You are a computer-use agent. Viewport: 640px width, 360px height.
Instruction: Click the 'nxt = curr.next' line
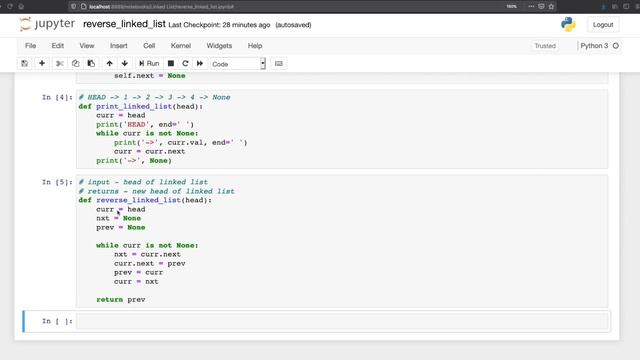point(147,254)
